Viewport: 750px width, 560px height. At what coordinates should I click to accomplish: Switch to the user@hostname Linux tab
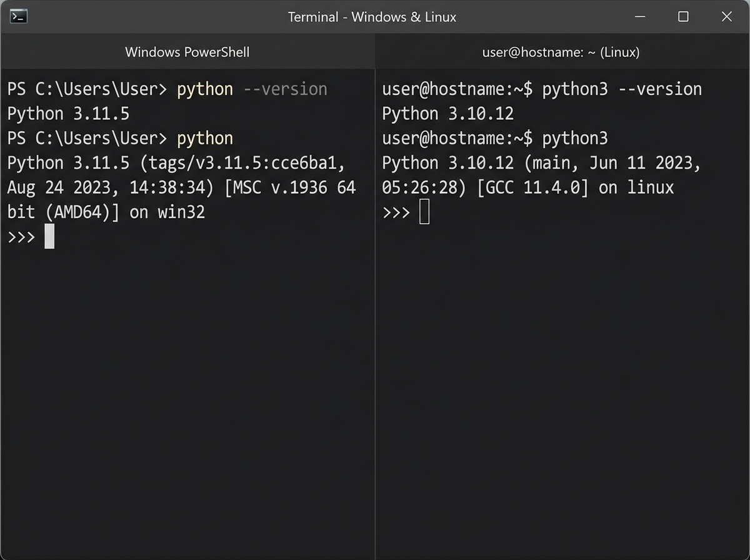pyautogui.click(x=561, y=52)
